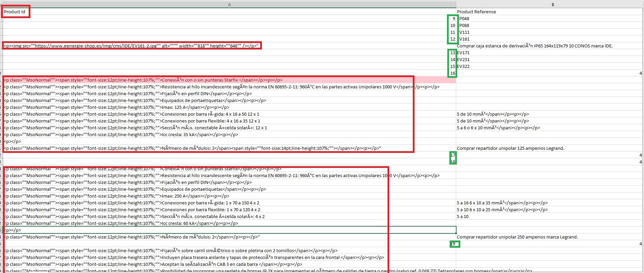Screen dimensions: 644x273
Task: Select the cell with product id 16
Action: tap(229, 73)
